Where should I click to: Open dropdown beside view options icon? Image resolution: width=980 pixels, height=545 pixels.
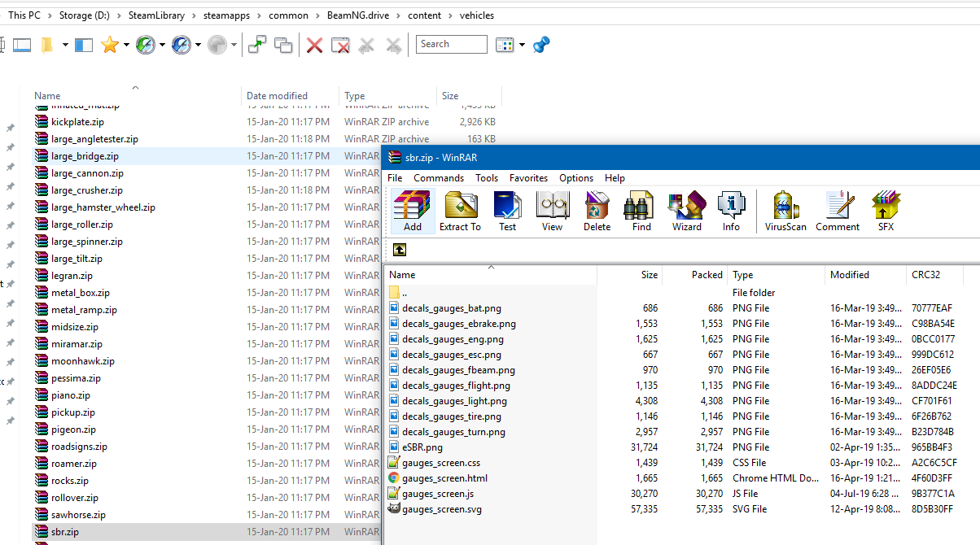(x=522, y=45)
